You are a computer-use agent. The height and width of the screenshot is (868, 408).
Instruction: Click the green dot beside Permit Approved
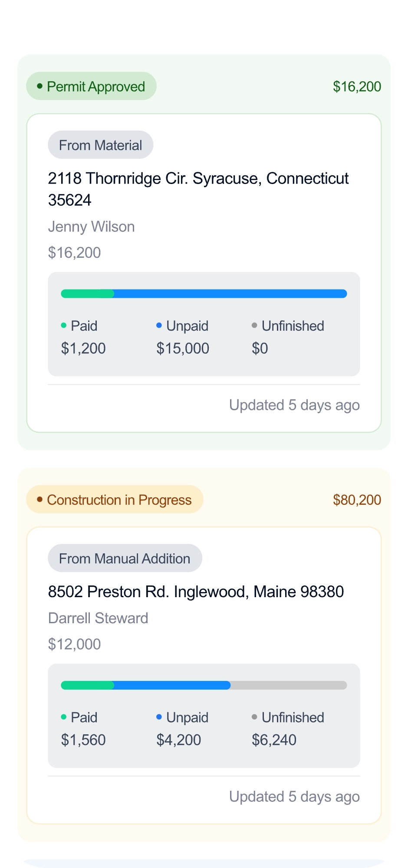40,86
